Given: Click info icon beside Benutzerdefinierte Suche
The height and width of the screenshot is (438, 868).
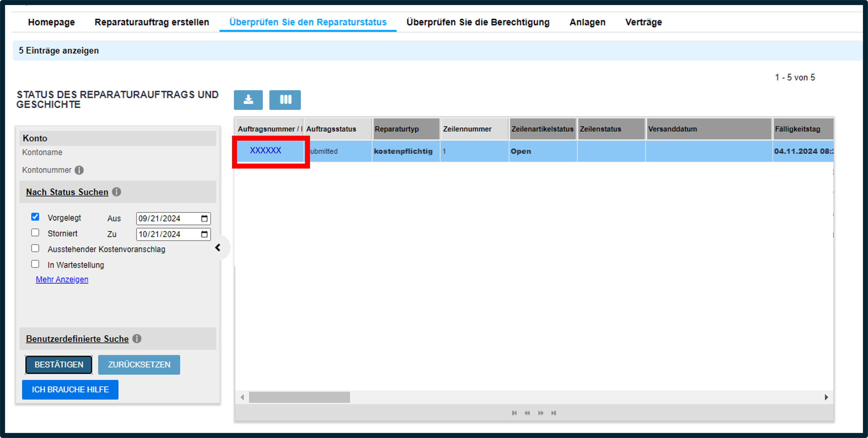Looking at the screenshot, I should coord(137,339).
